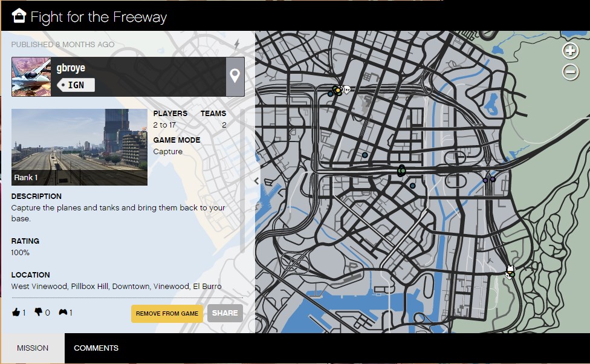The image size is (590, 364).
Task: Click the gbroye jet avatar thumbnail
Action: pyautogui.click(x=31, y=77)
